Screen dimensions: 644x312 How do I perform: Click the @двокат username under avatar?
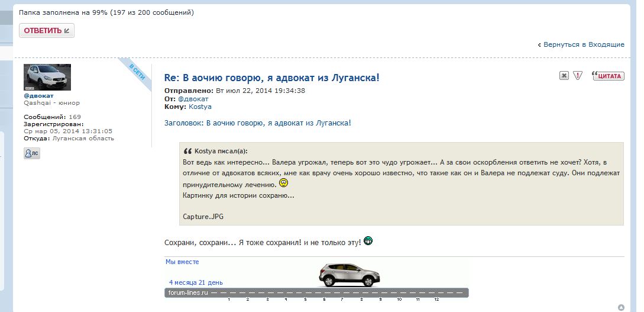pyautogui.click(x=38, y=95)
